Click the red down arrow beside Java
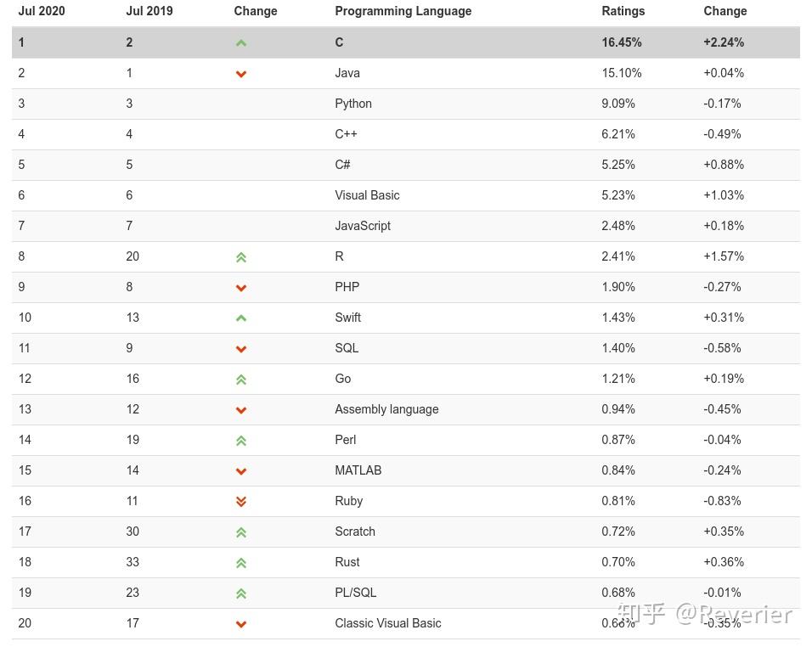 pos(241,74)
